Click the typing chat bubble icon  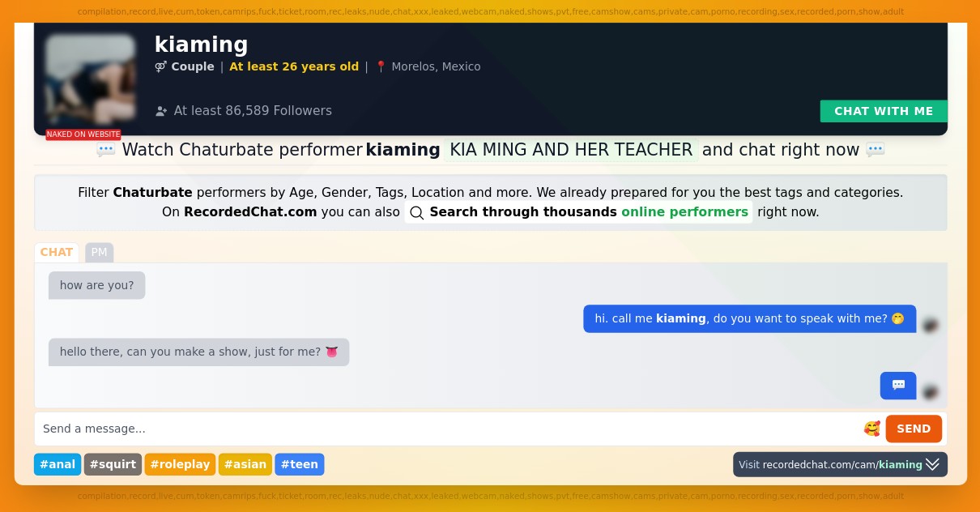(x=898, y=386)
